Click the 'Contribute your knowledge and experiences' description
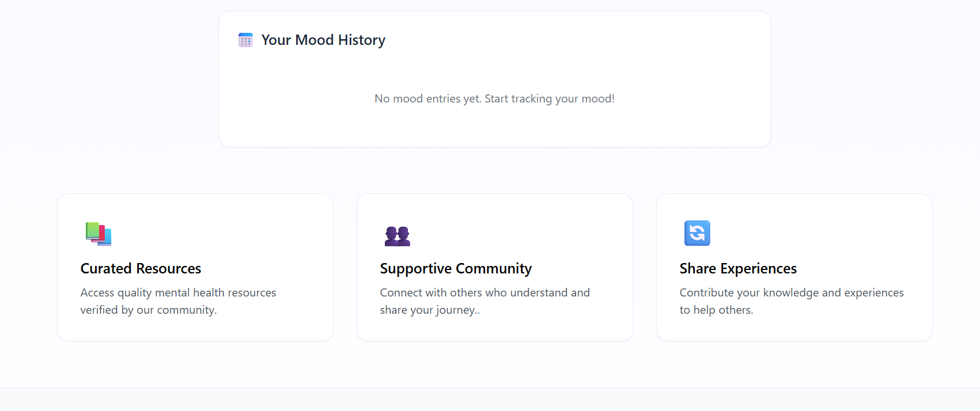Screen dimensions: 980x411 792,293
